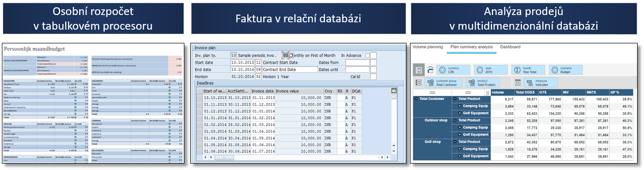Viewport: 644px width, 170px height.
Task: Open the HUISVESTING column filter dropdown
Action: coord(35,81)
